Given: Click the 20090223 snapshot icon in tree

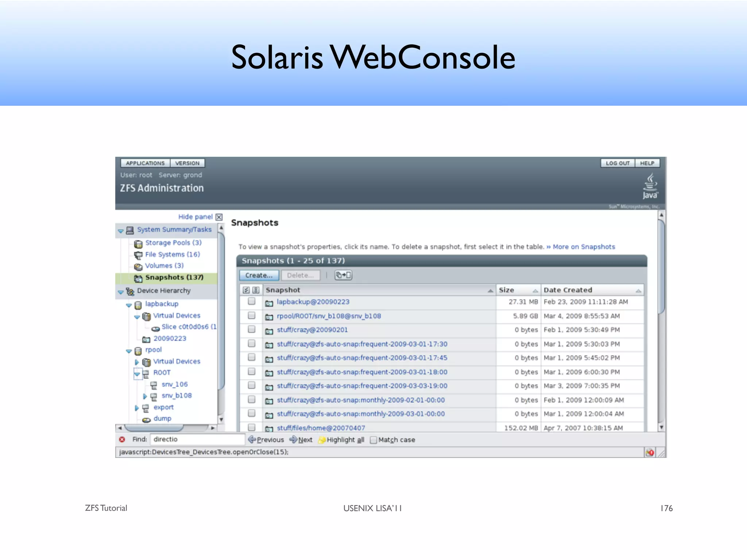Looking at the screenshot, I should (x=146, y=339).
